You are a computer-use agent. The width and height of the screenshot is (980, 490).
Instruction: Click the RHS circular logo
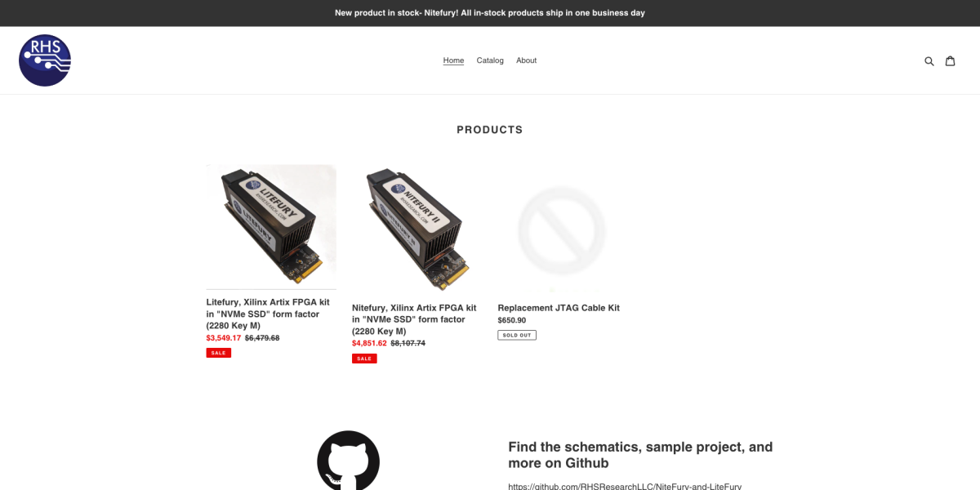pyautogui.click(x=45, y=60)
